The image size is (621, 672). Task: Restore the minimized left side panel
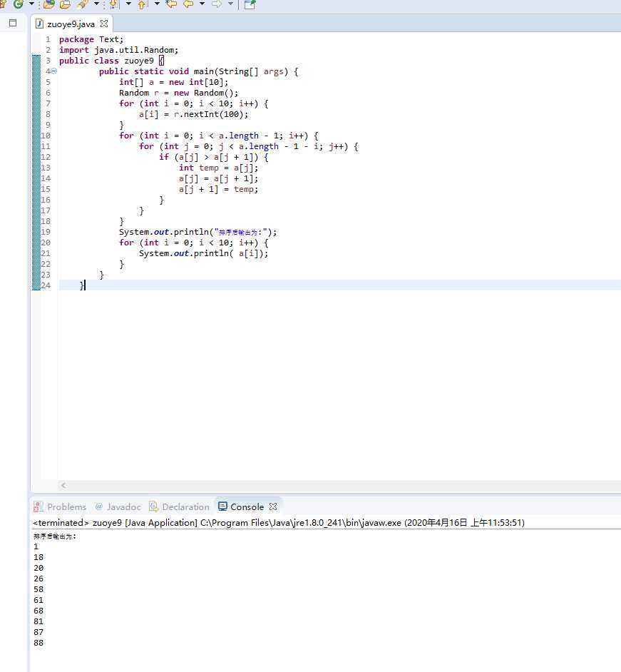click(13, 23)
